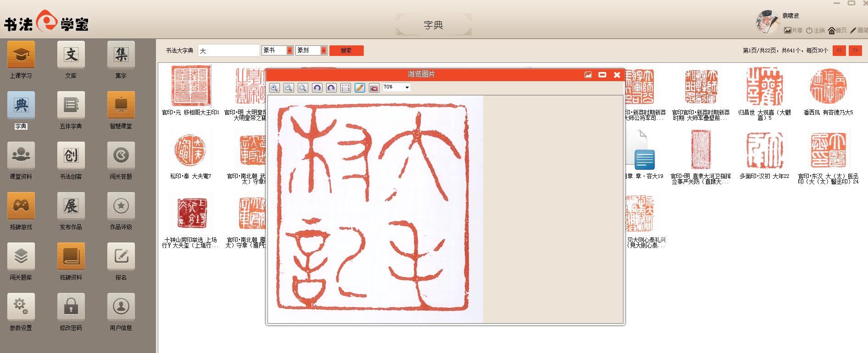The width and height of the screenshot is (868, 353).
Task: Open the 官印·元 移相哥大王印1 seal thumbnail
Action: pyautogui.click(x=191, y=86)
